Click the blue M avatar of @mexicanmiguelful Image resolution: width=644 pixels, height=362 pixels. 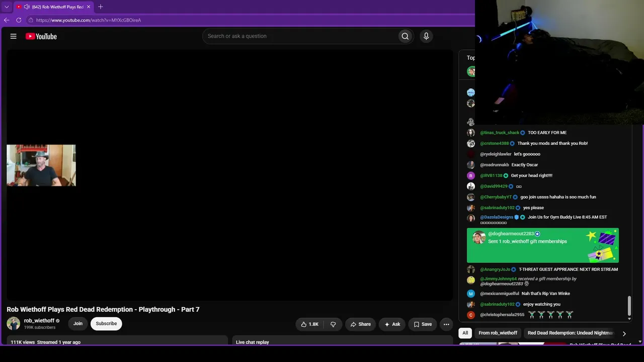[471, 294]
